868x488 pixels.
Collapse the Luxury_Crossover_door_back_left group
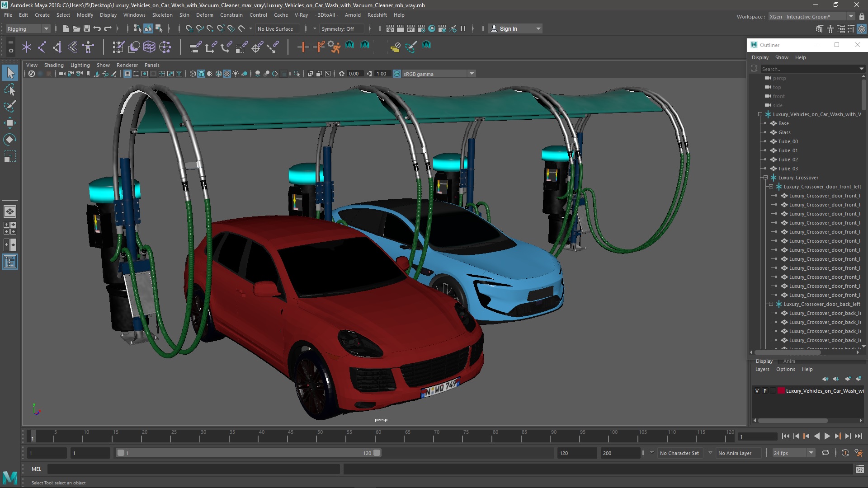(x=771, y=304)
